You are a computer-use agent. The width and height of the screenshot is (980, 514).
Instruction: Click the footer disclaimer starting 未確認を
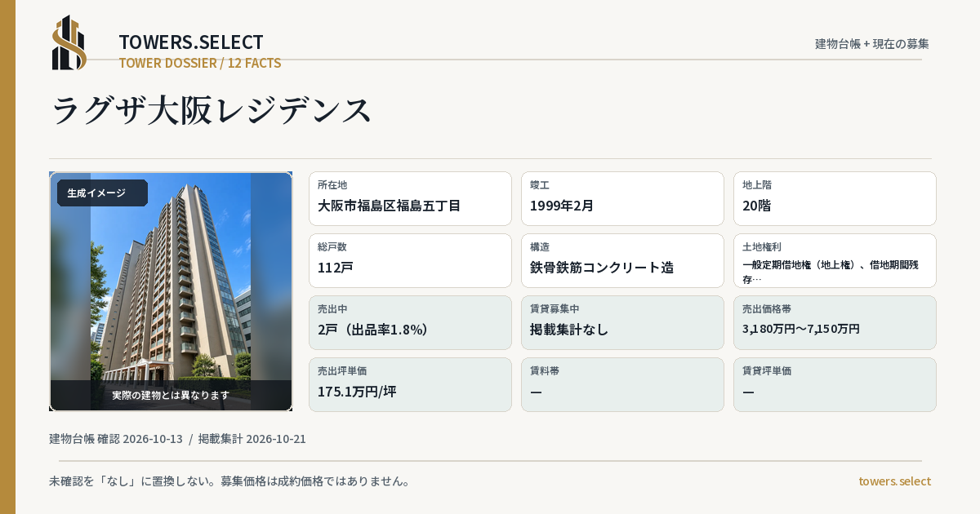[x=229, y=481]
